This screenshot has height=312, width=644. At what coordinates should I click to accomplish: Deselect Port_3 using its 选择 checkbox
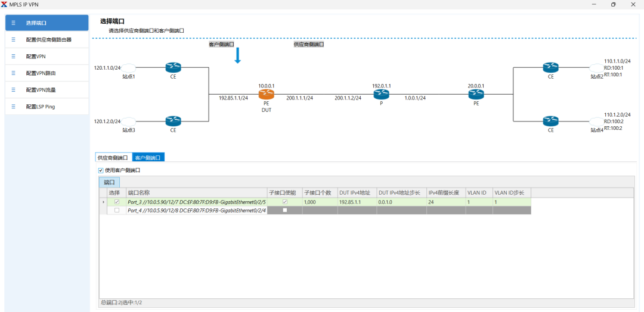tap(116, 202)
